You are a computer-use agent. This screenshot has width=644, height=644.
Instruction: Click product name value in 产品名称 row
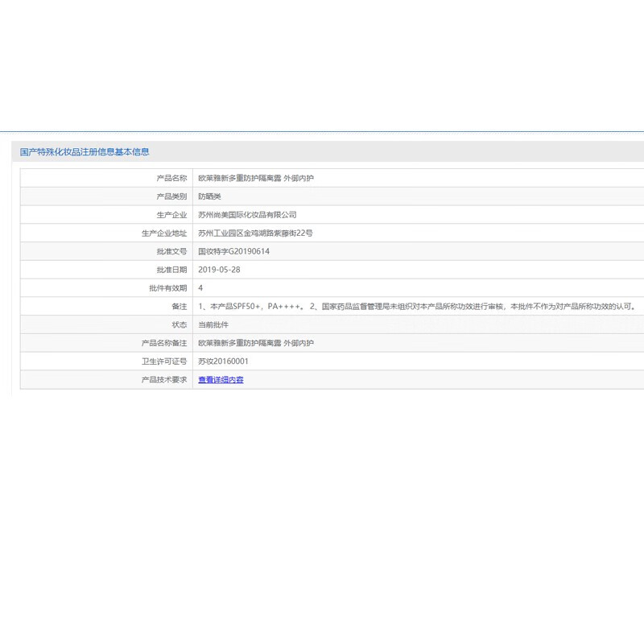pyautogui.click(x=256, y=178)
